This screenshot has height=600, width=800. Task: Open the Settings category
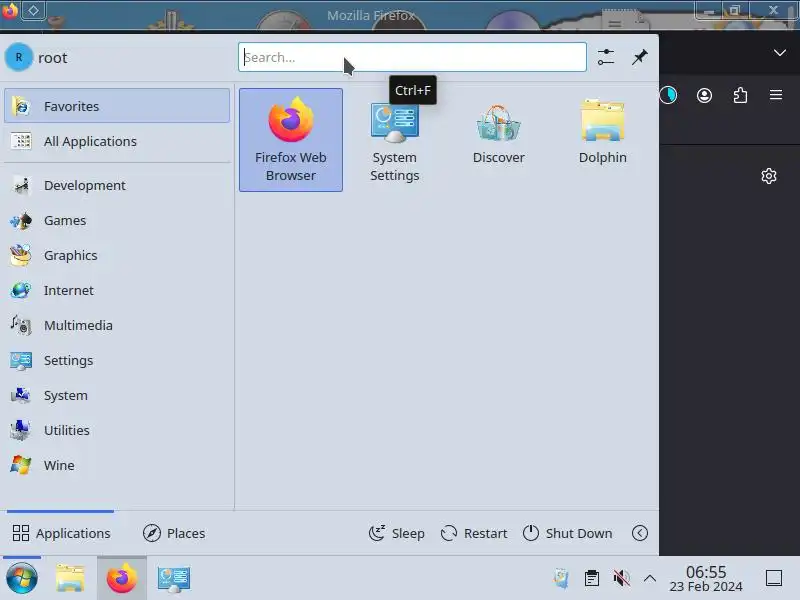[117, 360]
